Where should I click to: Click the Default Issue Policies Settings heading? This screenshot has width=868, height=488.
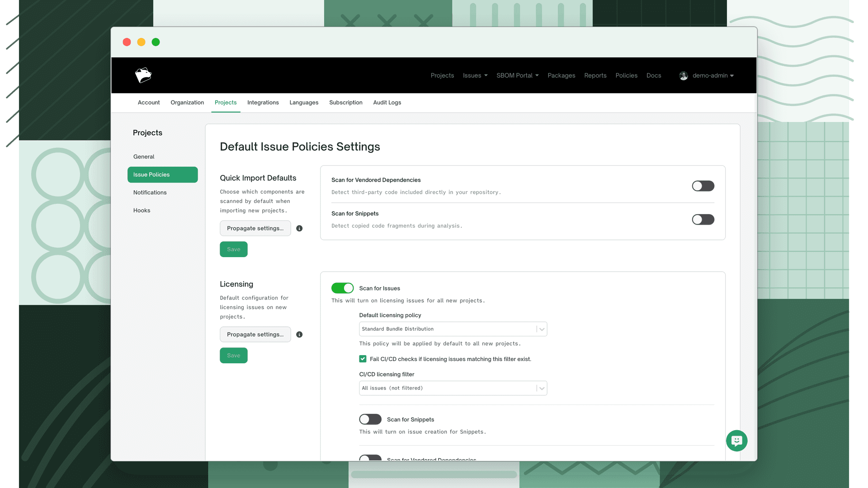[300, 147]
